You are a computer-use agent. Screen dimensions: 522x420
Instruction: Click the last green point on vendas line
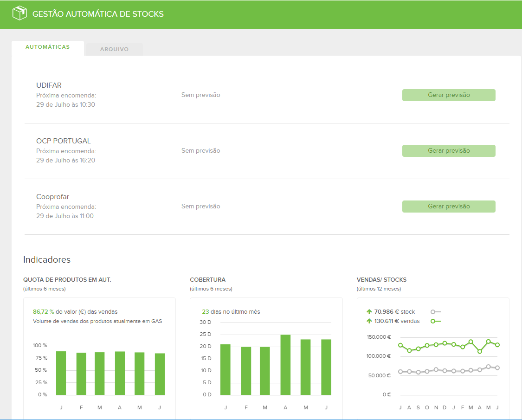pos(497,345)
